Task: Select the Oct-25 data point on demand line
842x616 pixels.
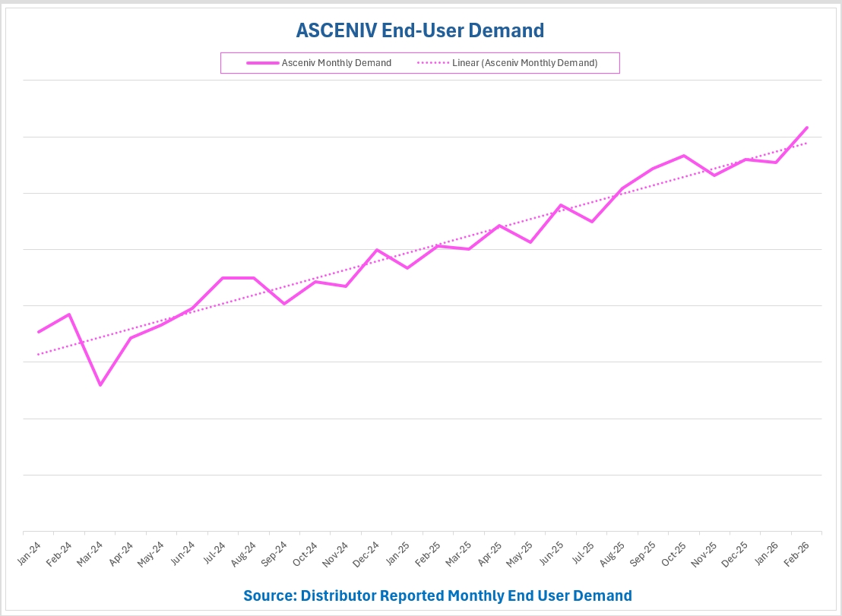Action: (x=684, y=156)
